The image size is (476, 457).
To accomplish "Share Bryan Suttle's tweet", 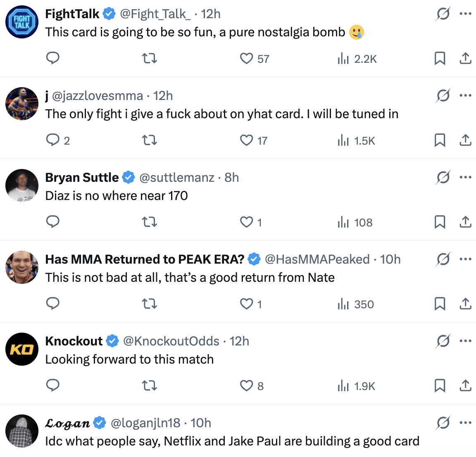I will 465,222.
